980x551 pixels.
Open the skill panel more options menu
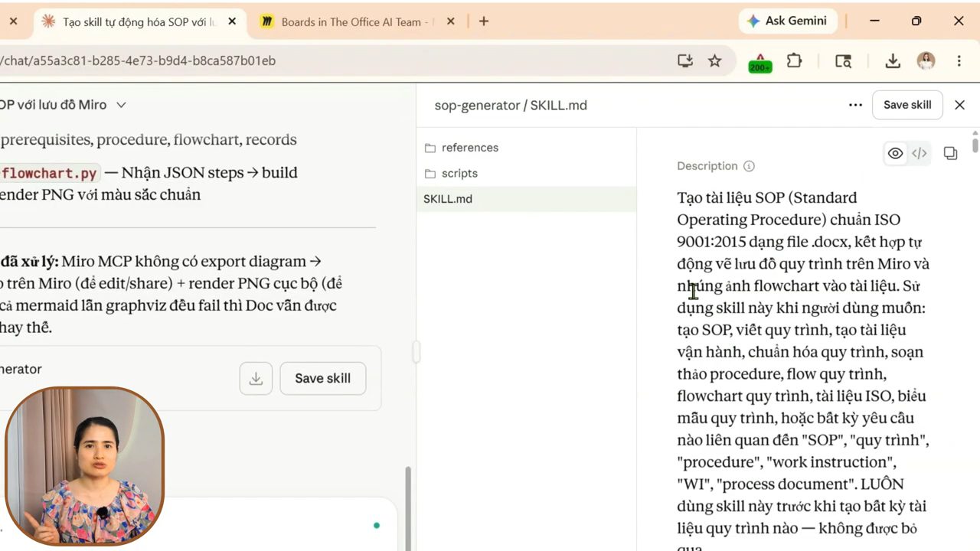pyautogui.click(x=855, y=105)
